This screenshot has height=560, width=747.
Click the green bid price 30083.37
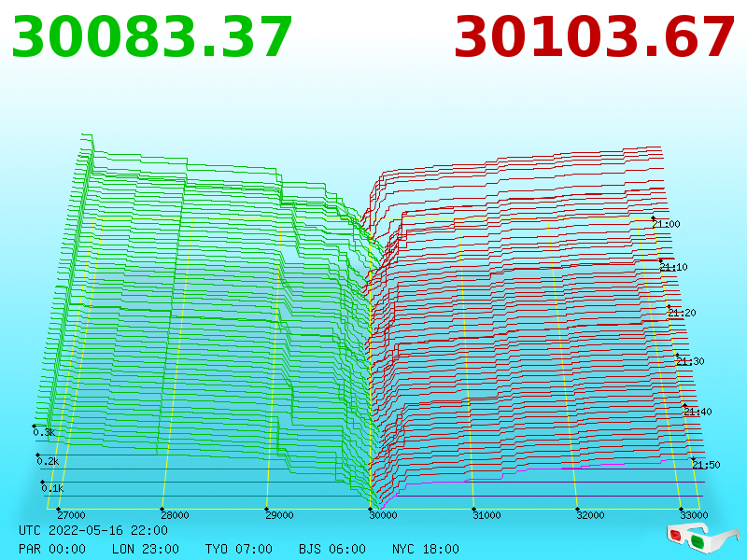click(151, 37)
